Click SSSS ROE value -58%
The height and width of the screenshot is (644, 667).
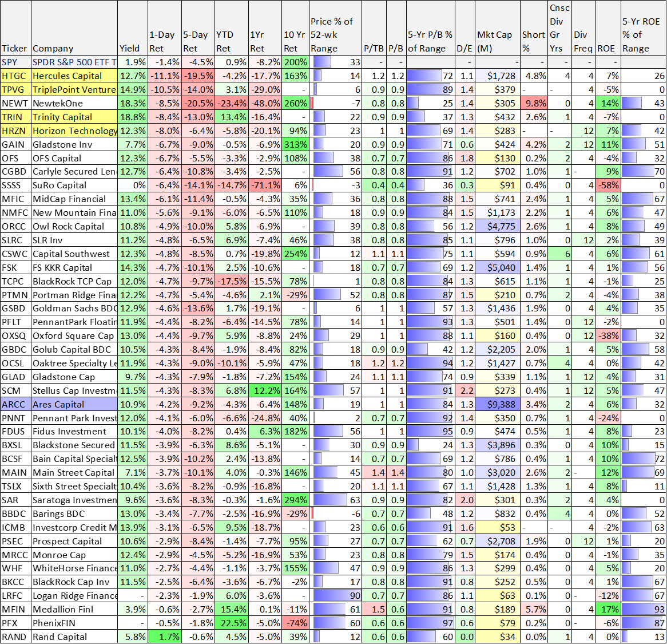coord(608,185)
